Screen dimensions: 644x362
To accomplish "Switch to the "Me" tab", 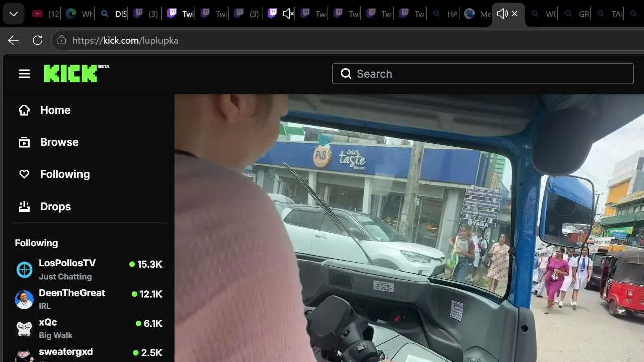I will click(477, 14).
